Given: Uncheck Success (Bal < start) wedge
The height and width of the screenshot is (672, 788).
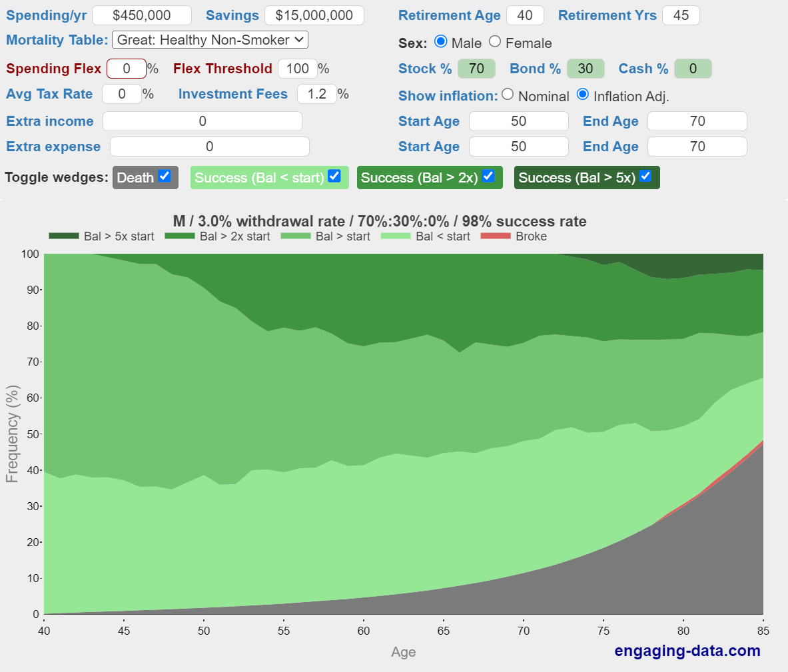Looking at the screenshot, I should tap(334, 176).
